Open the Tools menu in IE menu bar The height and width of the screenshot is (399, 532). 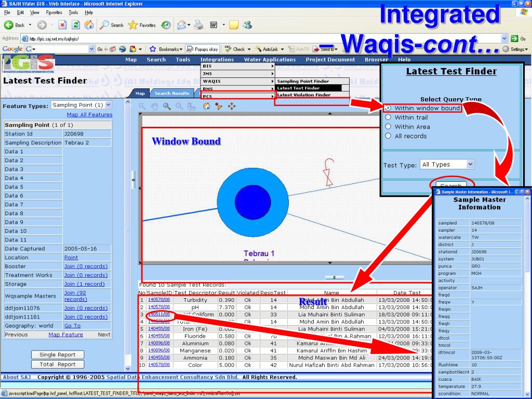click(73, 12)
